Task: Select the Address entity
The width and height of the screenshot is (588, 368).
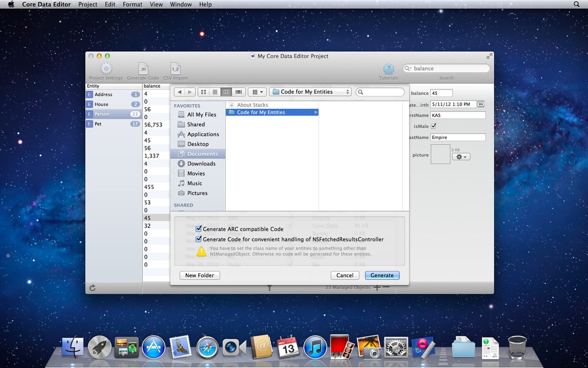Action: 113,94
